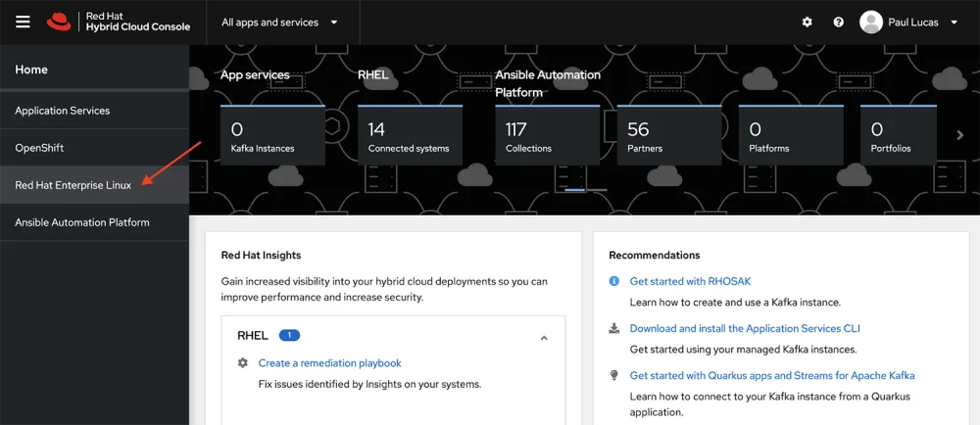Open the settings gear in the header
Viewport: 980px width, 425px height.
807,22
